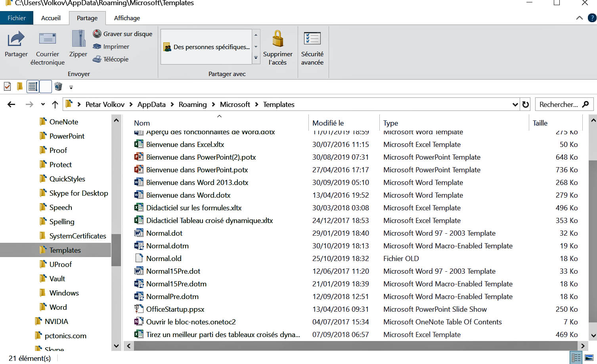Collapse the ribbon with the chevron
The width and height of the screenshot is (597, 364).
(x=579, y=18)
